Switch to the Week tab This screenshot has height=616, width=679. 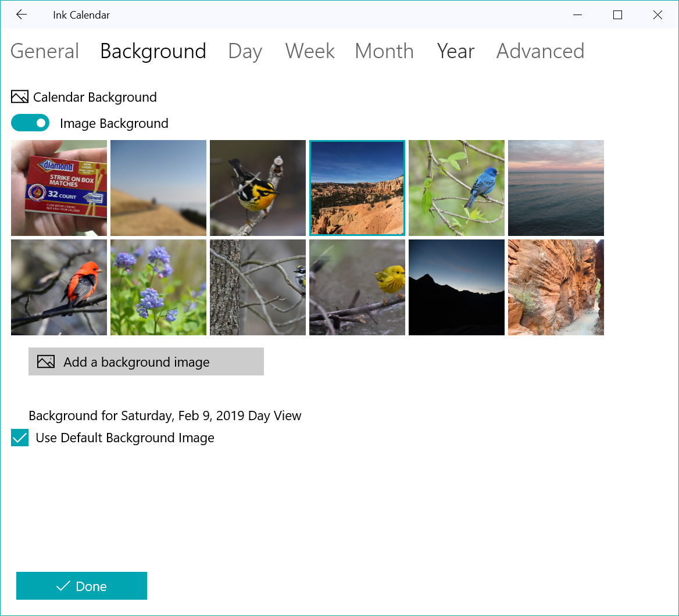point(310,51)
